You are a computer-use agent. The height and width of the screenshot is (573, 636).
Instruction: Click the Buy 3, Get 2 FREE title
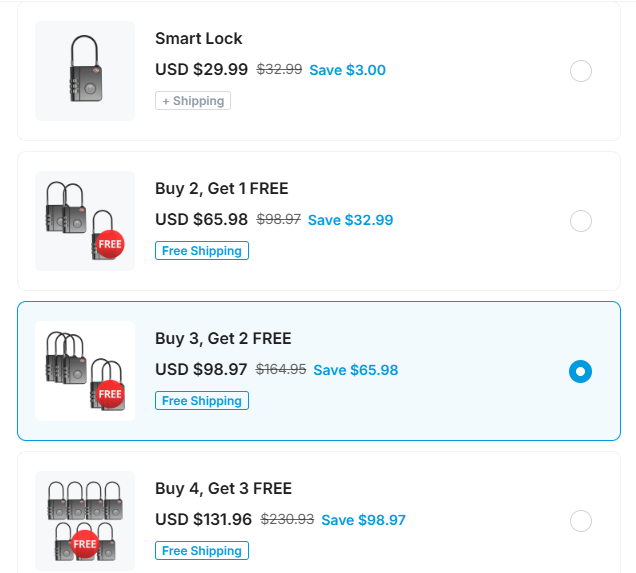223,339
